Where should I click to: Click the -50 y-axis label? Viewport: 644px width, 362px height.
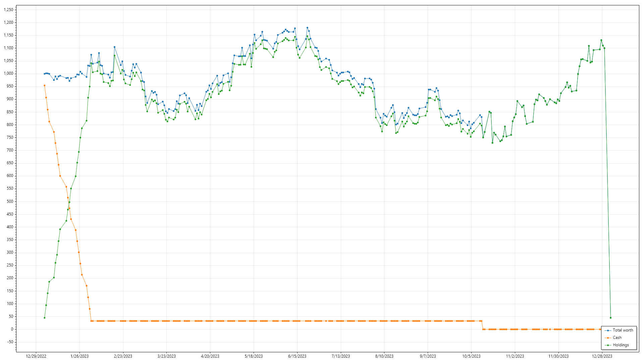pos(10,342)
